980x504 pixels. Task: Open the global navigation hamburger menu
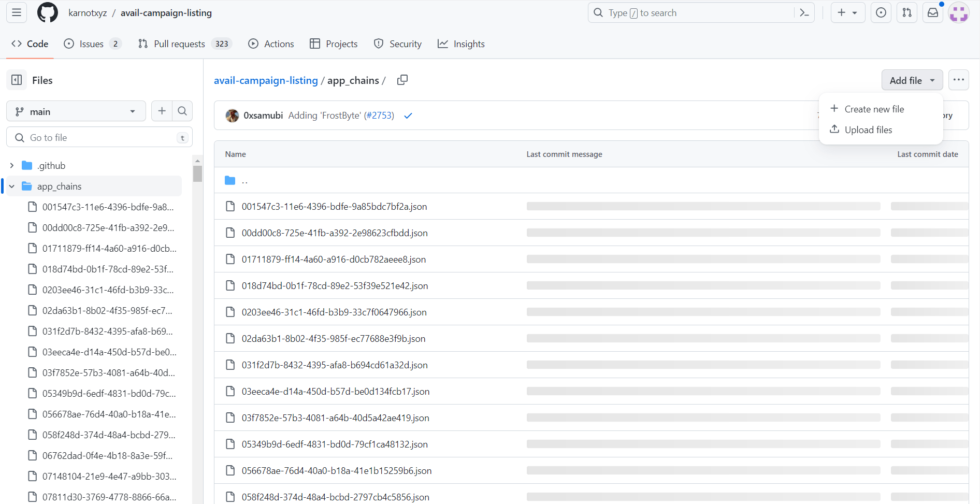pyautogui.click(x=17, y=13)
